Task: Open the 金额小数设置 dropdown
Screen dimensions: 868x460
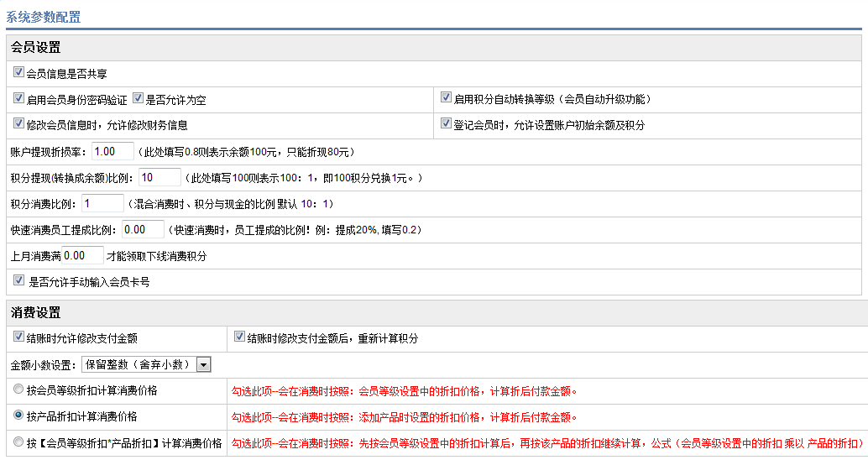Action: (145, 364)
